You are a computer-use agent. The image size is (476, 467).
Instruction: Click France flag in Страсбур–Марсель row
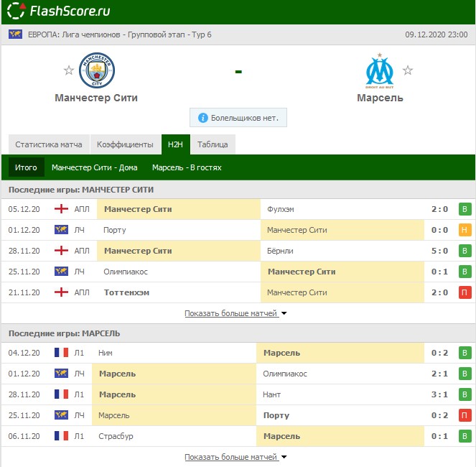point(61,436)
